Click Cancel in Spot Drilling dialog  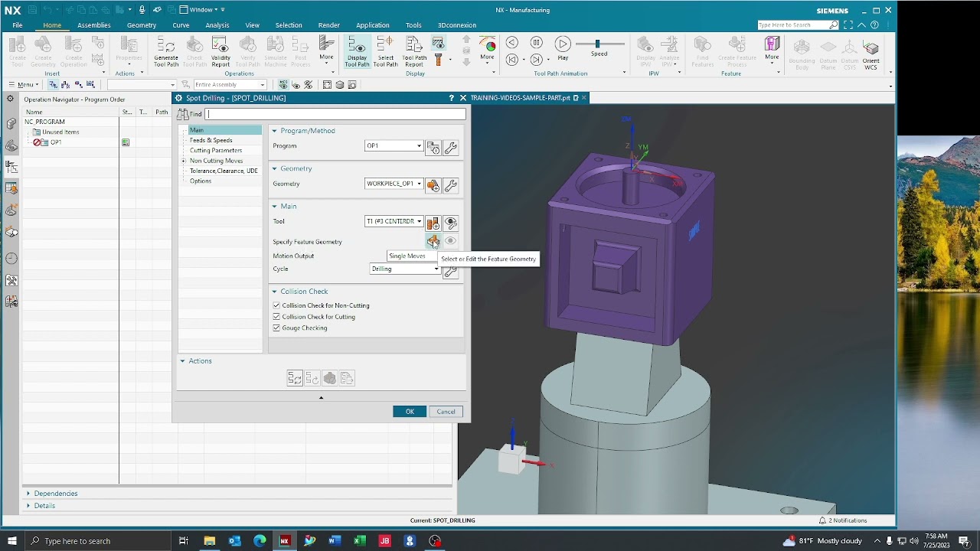coord(446,412)
